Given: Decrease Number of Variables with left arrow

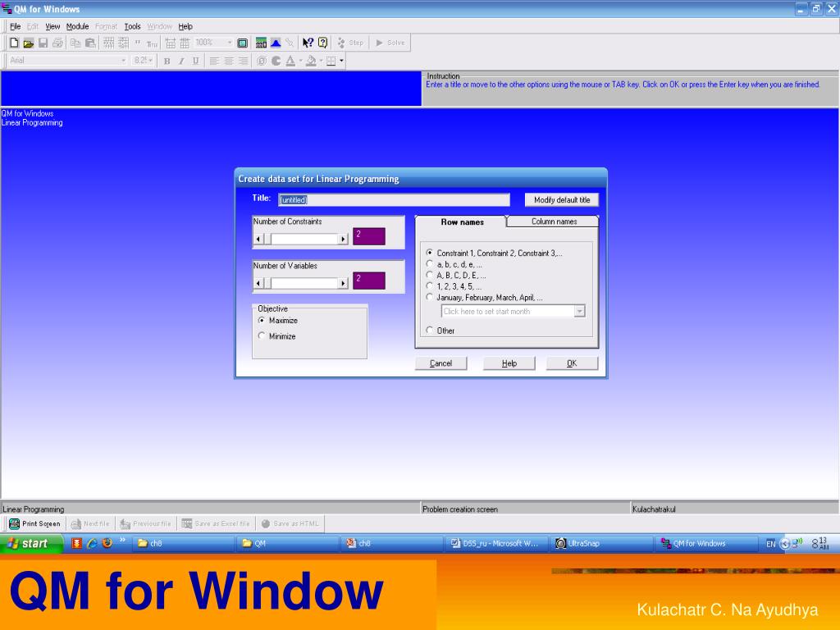Looking at the screenshot, I should click(x=258, y=283).
